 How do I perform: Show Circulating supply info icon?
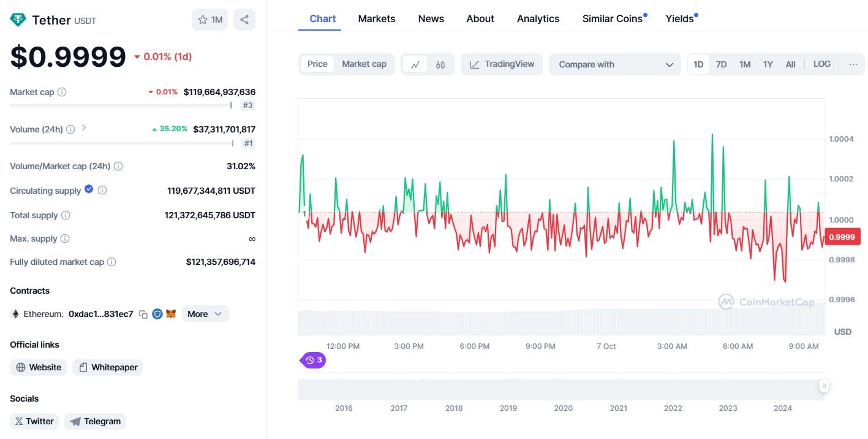click(x=102, y=191)
